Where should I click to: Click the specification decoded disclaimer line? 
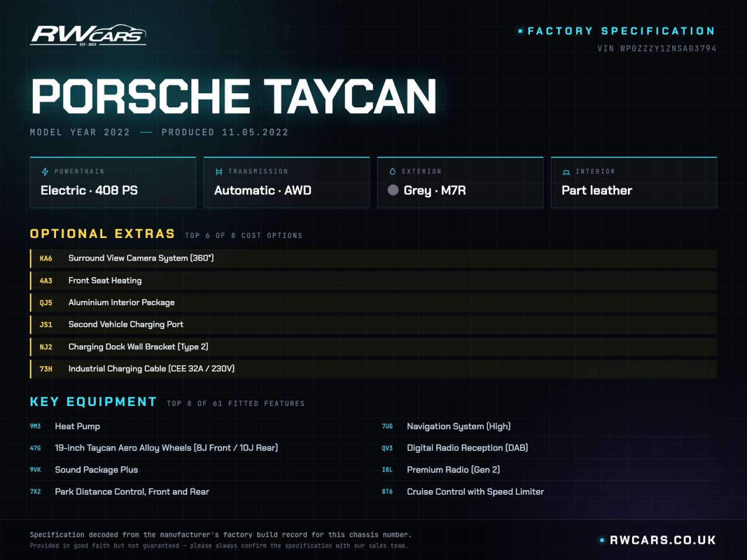pyautogui.click(x=221, y=535)
